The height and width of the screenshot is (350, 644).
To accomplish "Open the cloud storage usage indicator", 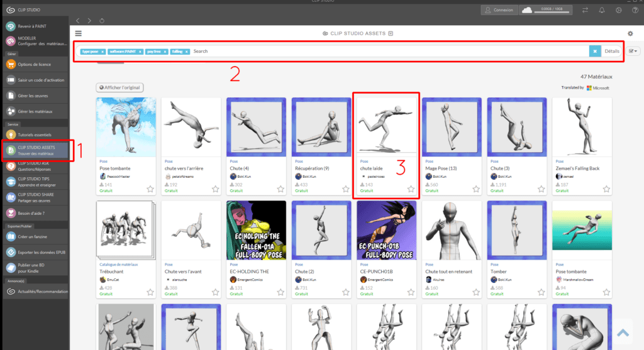I will (x=545, y=10).
